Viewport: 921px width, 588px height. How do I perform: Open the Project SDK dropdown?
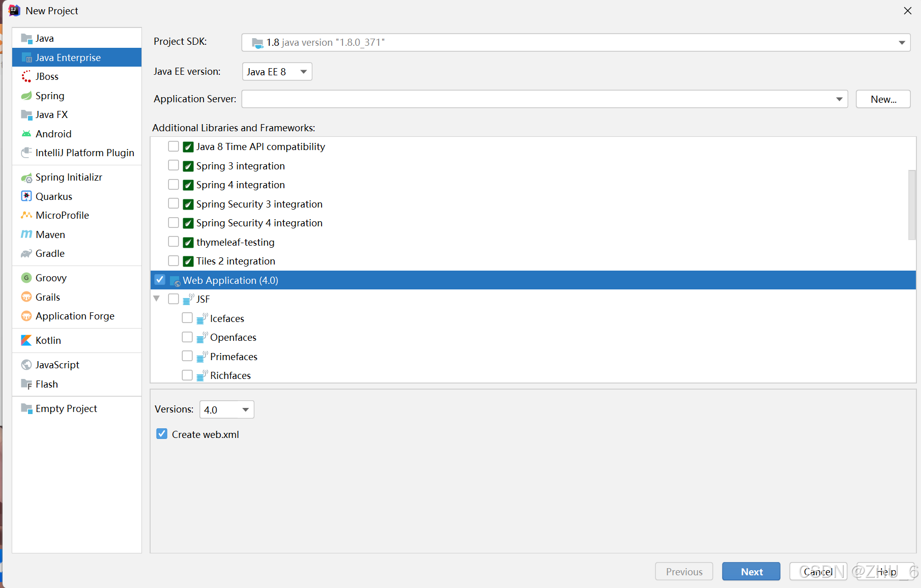click(575, 43)
